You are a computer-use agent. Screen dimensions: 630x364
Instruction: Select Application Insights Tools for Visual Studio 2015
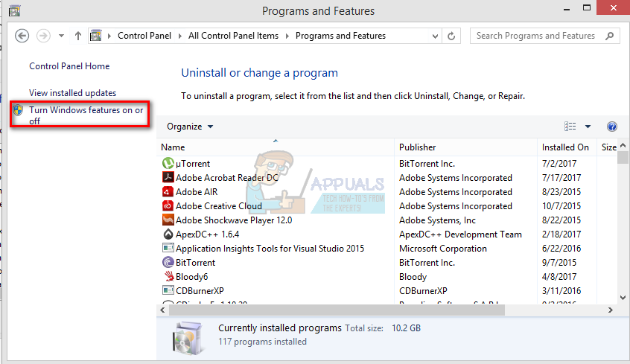pyautogui.click(x=270, y=249)
